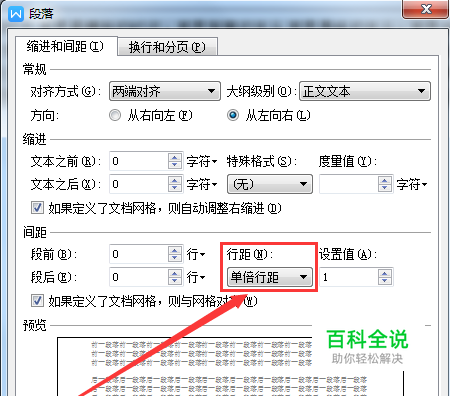This screenshot has height=396, width=450.
Task: Select 从右向左 direction radio button
Action: (115, 116)
